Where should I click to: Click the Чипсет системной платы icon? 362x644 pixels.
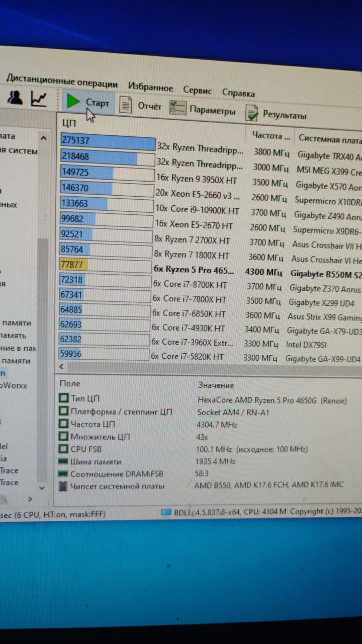(63, 486)
